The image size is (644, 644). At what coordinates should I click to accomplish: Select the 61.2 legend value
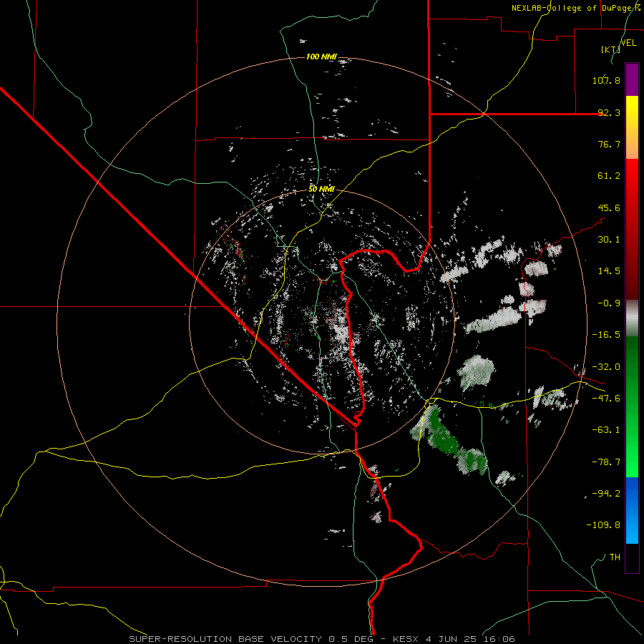coord(609,176)
